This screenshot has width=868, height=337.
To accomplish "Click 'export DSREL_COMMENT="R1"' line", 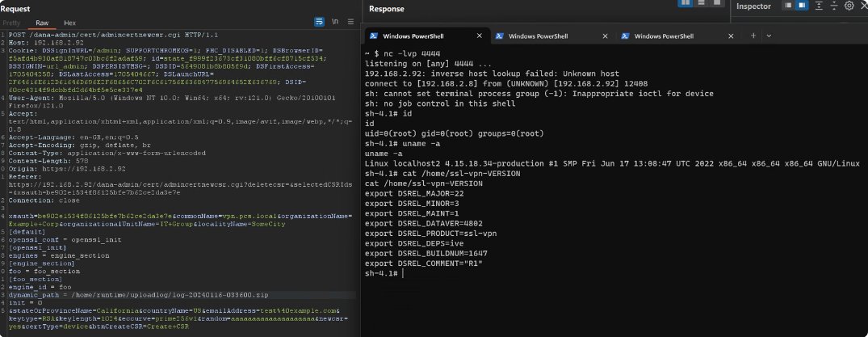I will point(424,263).
